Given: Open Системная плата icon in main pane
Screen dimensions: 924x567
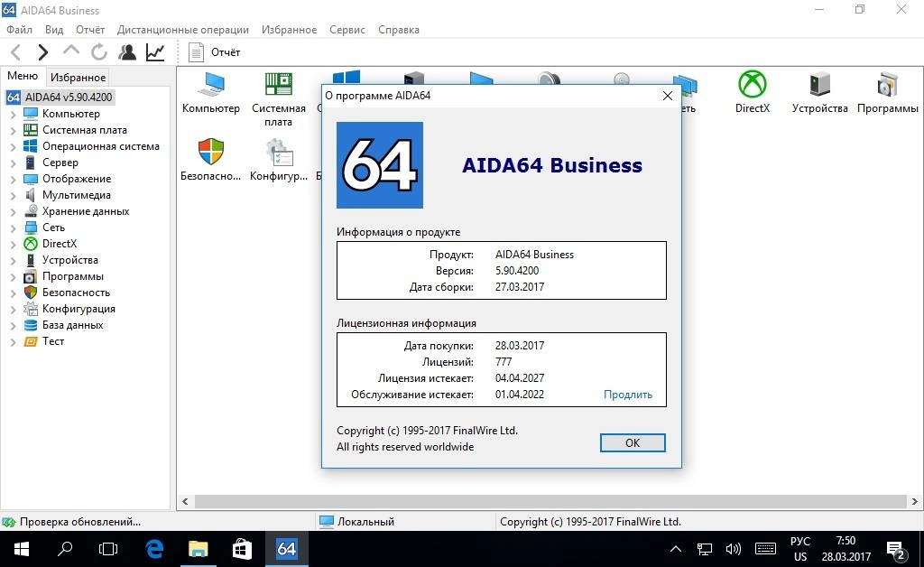Looking at the screenshot, I should pos(278,99).
